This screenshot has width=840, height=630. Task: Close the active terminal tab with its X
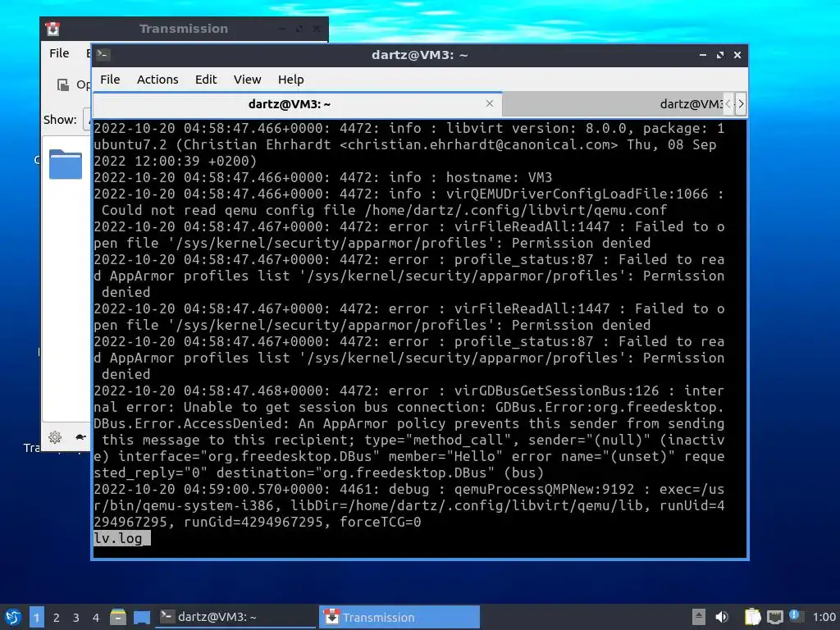point(490,103)
